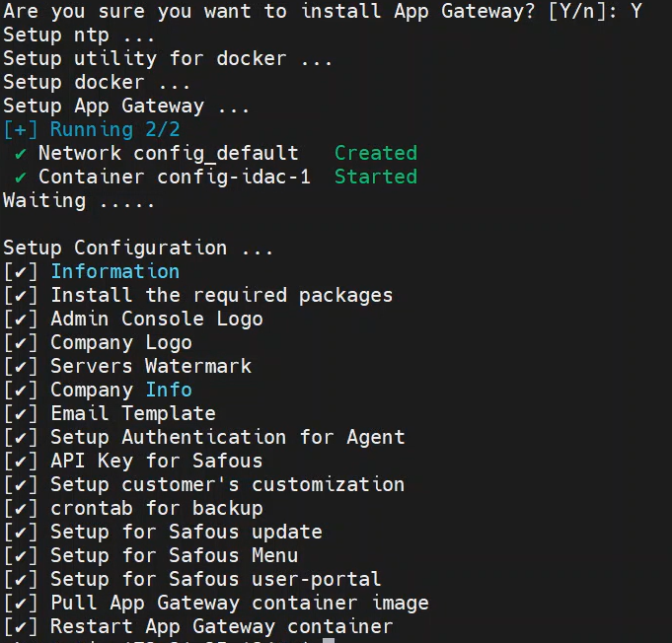Click the Pull App Gateway container image line

[x=240, y=604]
